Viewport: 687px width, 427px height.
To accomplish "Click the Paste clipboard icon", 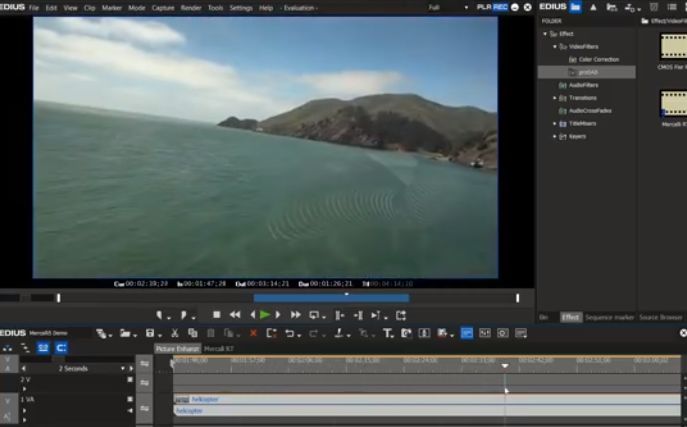I will 211,333.
